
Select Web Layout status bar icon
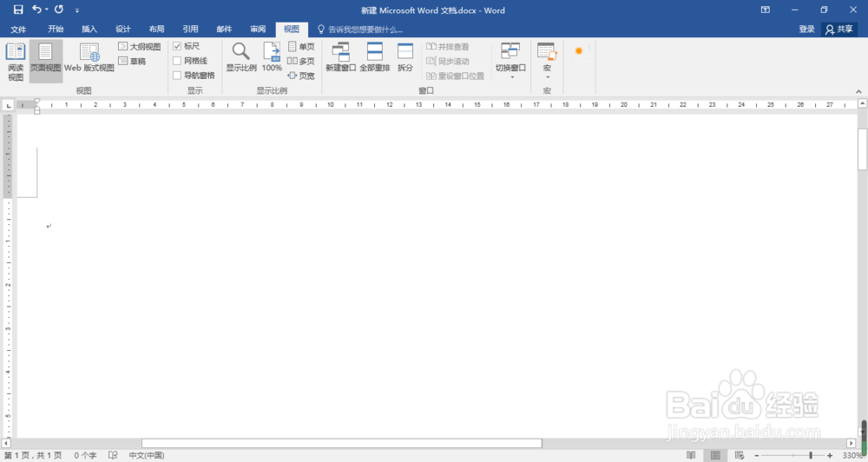[x=740, y=455]
